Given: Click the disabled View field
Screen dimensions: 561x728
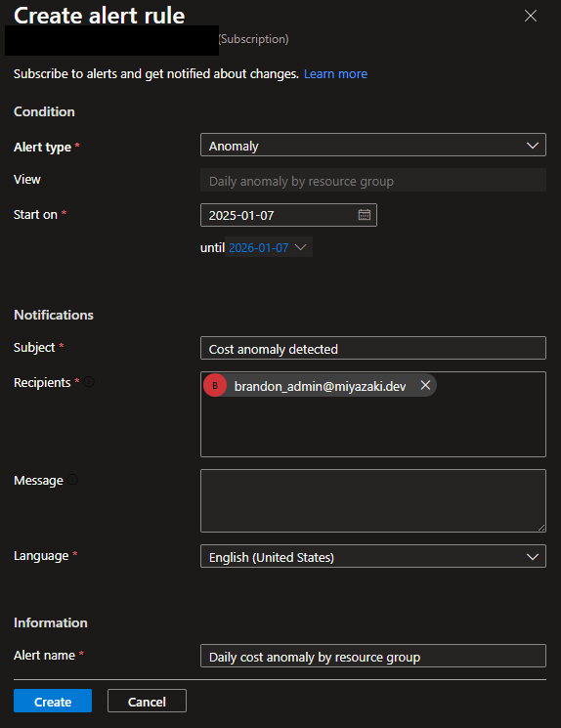Looking at the screenshot, I should point(373,181).
